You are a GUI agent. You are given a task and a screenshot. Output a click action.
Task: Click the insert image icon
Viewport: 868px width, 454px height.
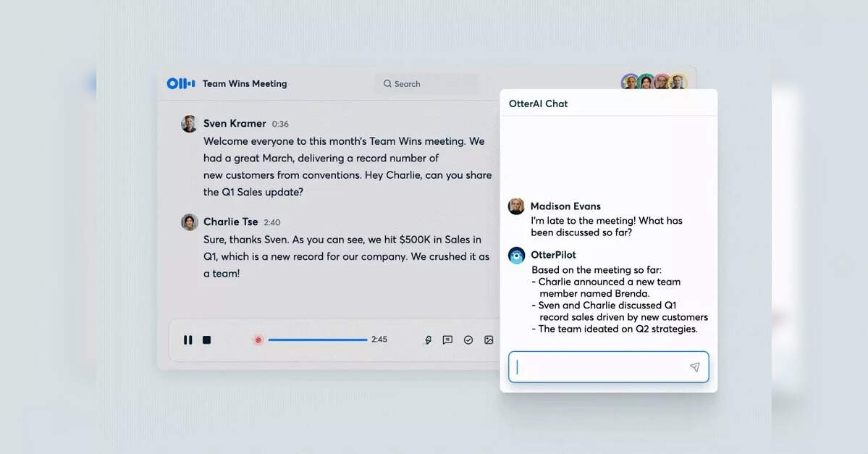[488, 340]
